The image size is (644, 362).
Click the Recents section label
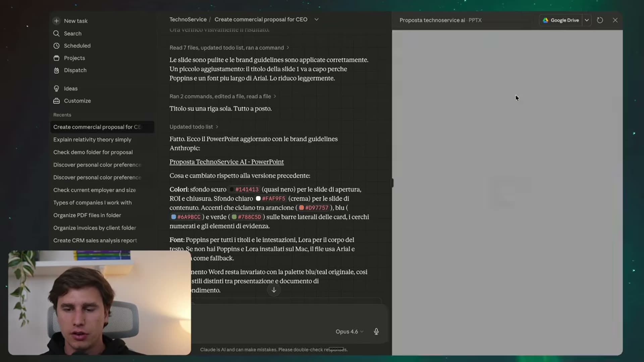click(62, 115)
